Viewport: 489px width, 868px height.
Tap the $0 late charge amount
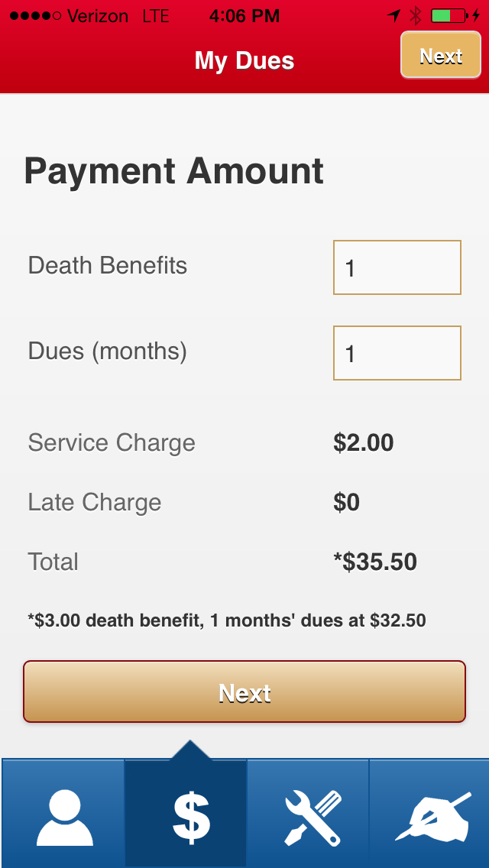point(347,502)
